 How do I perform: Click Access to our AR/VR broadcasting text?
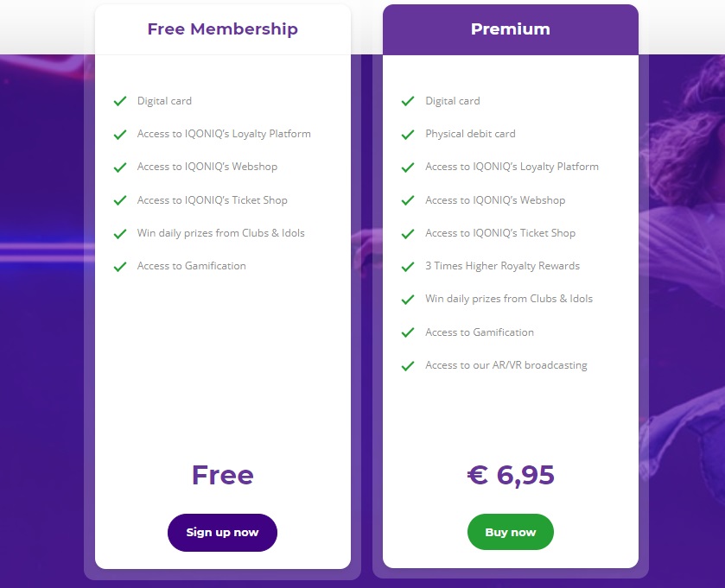[x=506, y=365]
